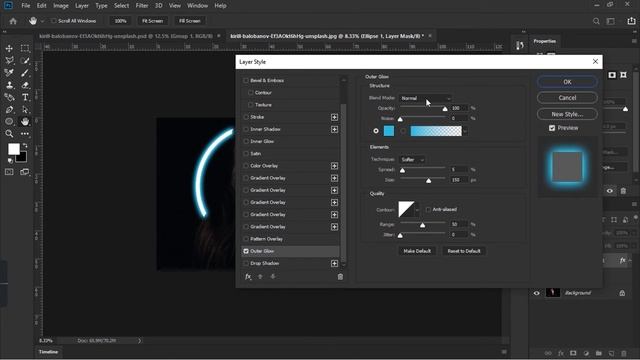640x360 pixels.
Task: Reset to default foreground/background colors
Action: (x=10, y=160)
